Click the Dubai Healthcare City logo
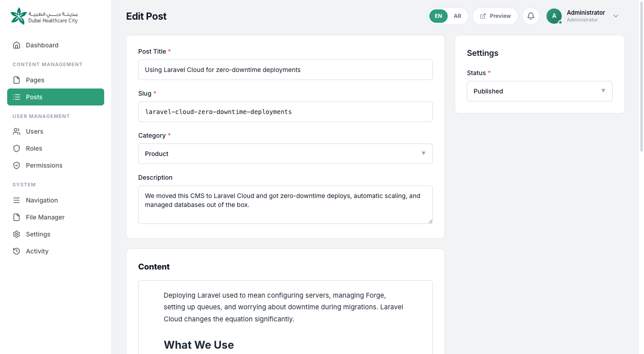Viewport: 644px width, 354px height. (44, 16)
